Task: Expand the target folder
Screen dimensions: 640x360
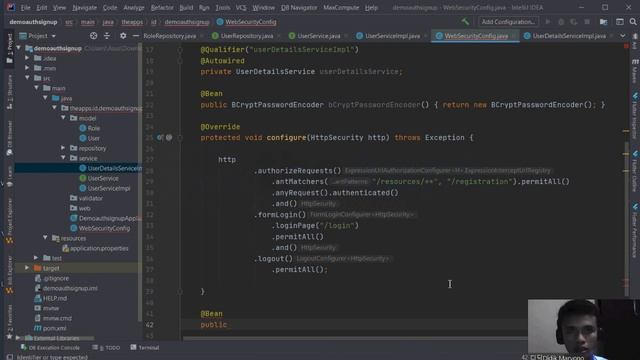Action: (x=27, y=268)
